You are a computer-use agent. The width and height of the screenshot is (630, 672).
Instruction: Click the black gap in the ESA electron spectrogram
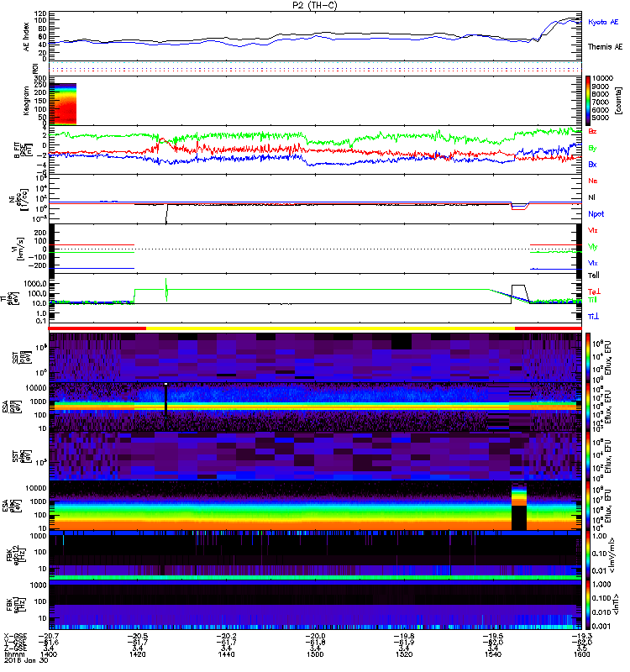tap(519, 517)
